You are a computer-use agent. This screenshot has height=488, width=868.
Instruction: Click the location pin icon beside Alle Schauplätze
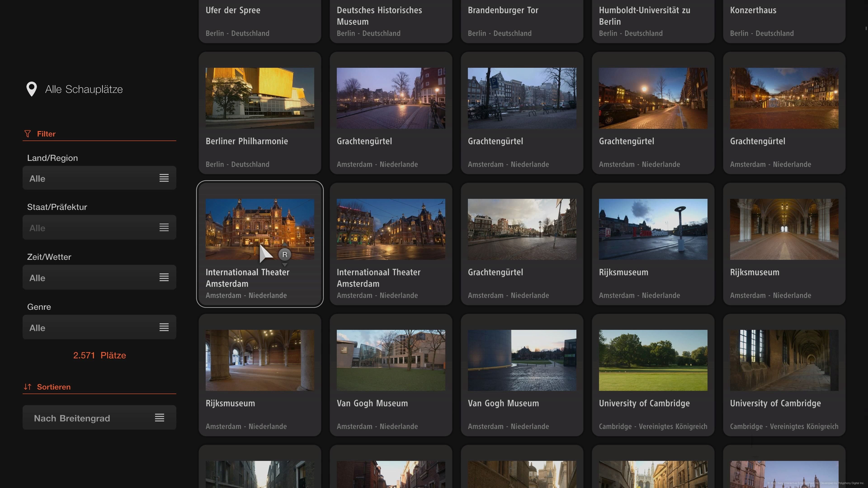tap(31, 89)
